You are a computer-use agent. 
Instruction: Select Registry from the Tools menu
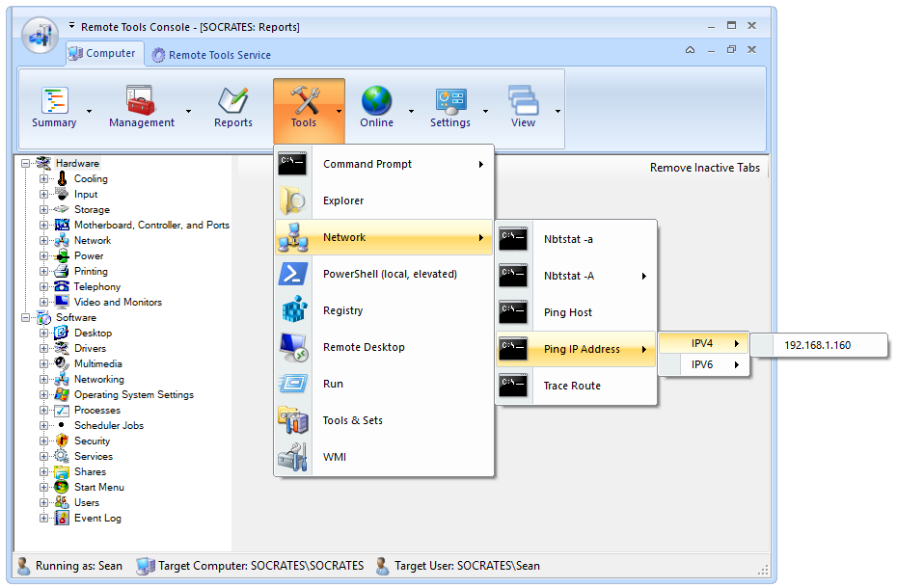point(384,310)
